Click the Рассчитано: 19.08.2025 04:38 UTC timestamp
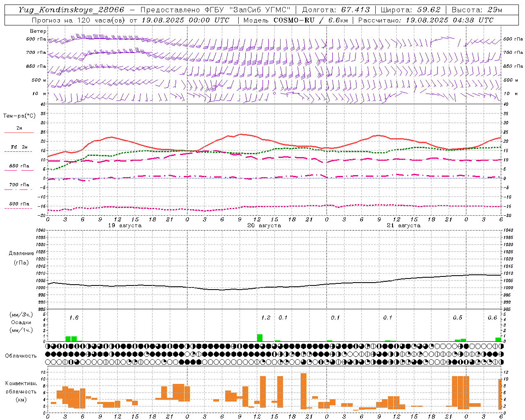This screenshot has width=525, height=420. (x=426, y=20)
